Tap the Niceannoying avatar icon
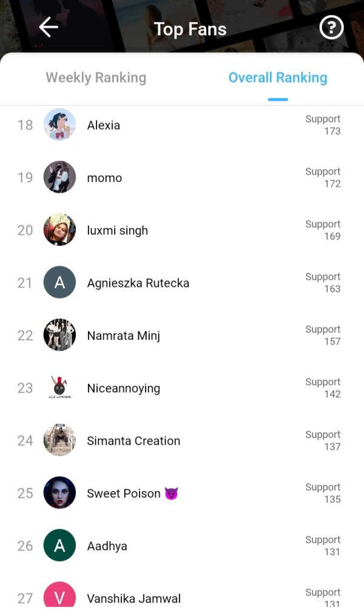The width and height of the screenshot is (364, 610). pyautogui.click(x=59, y=388)
